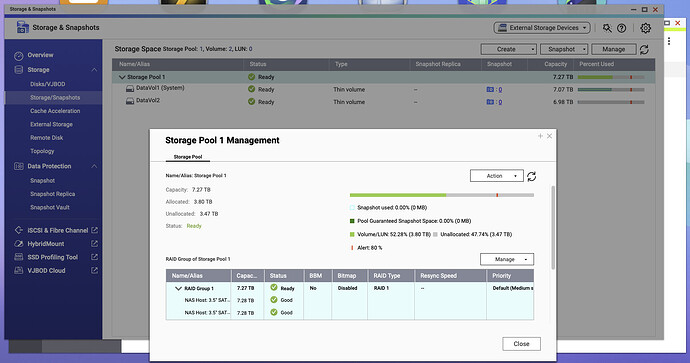Select first NAS Host 3.5" SATA disk row
The width and height of the screenshot is (690, 363).
point(349,300)
